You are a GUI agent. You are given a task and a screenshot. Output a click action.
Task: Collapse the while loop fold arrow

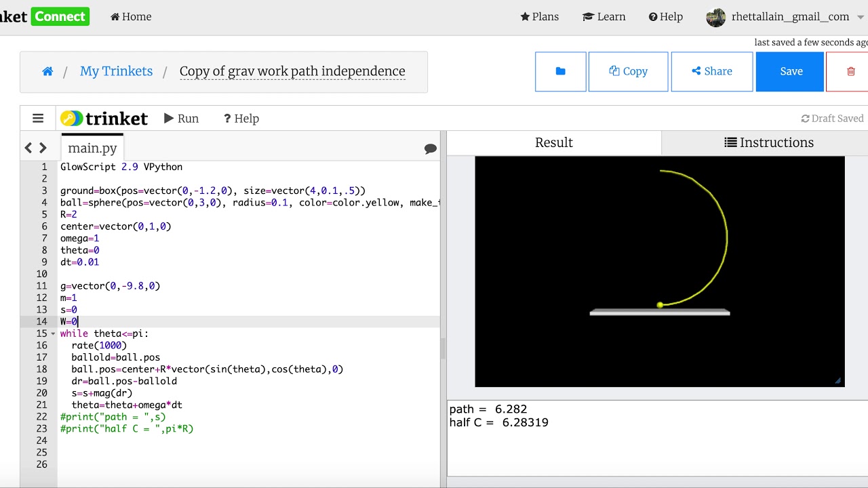click(54, 333)
